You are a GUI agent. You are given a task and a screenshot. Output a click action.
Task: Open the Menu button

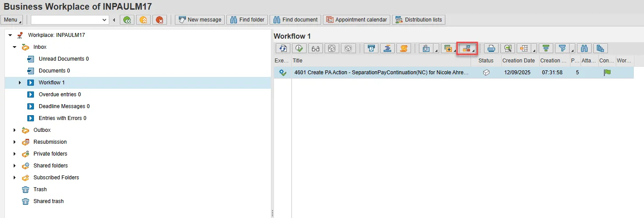tap(12, 20)
